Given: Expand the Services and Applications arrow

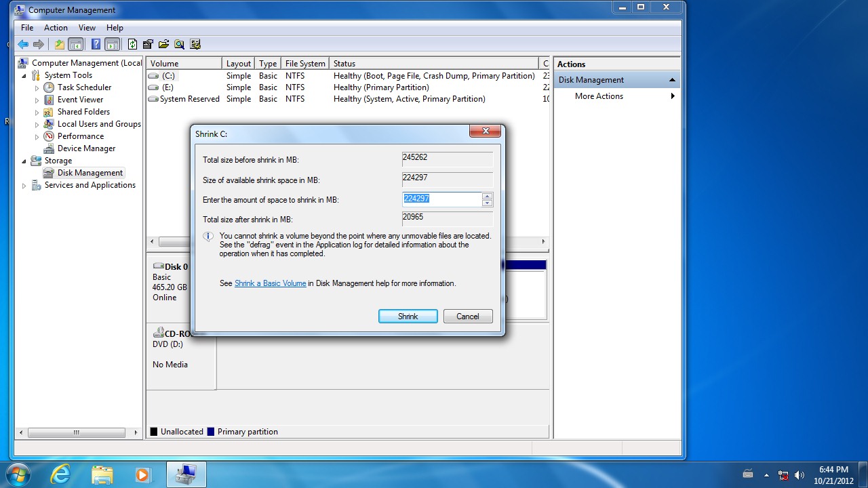Looking at the screenshot, I should click(25, 185).
